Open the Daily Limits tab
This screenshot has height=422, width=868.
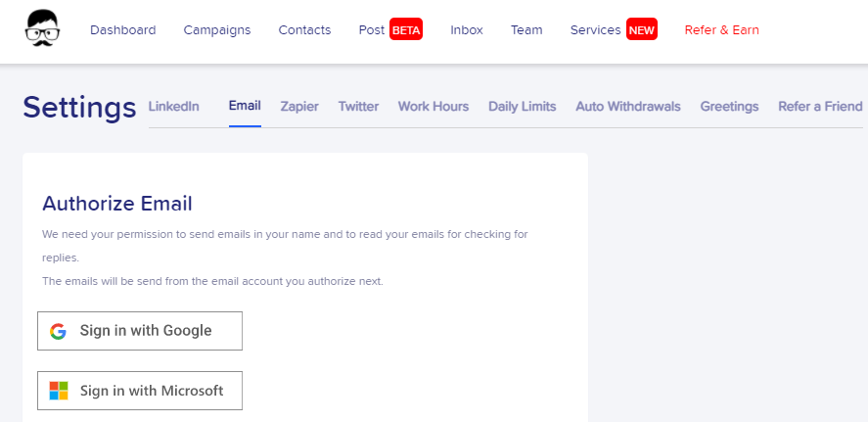522,107
